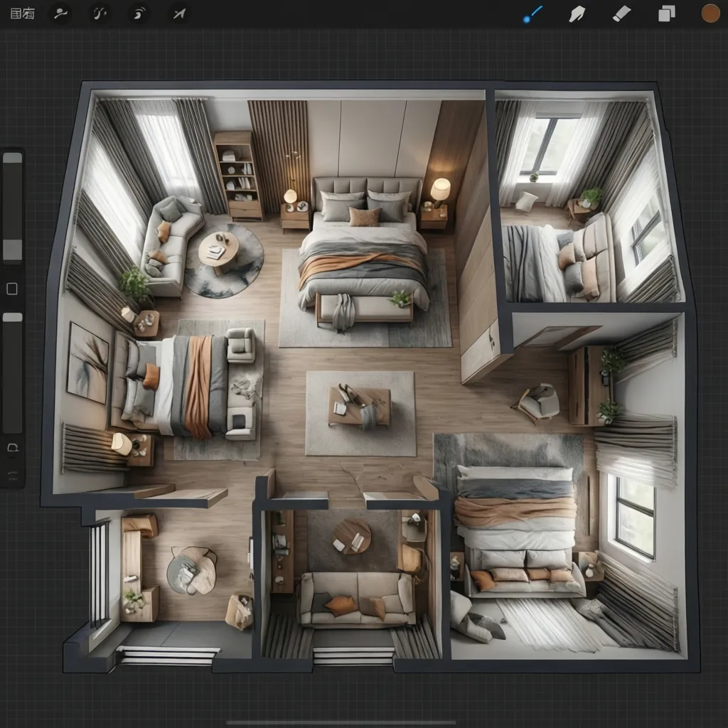The width and height of the screenshot is (728, 728).
Task: Select the Paint brush tool
Action: point(532,14)
